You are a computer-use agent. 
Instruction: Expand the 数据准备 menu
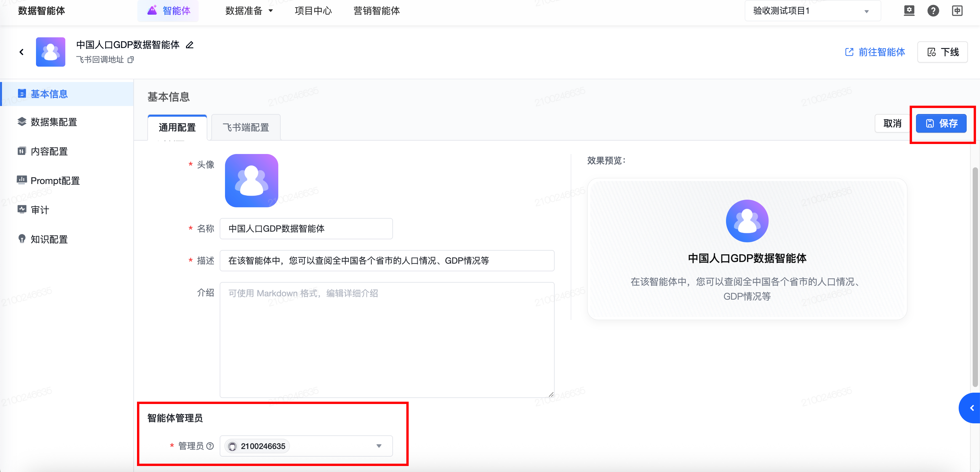tap(249, 11)
